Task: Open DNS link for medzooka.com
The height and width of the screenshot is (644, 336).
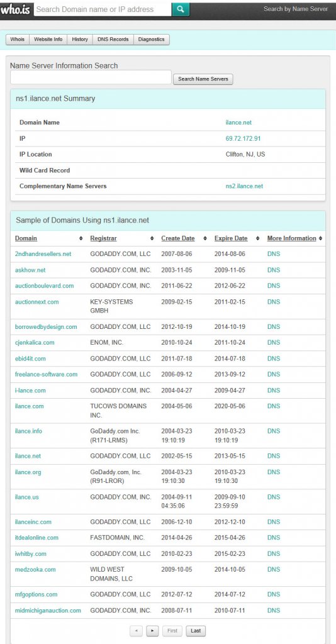Action: tap(274, 569)
